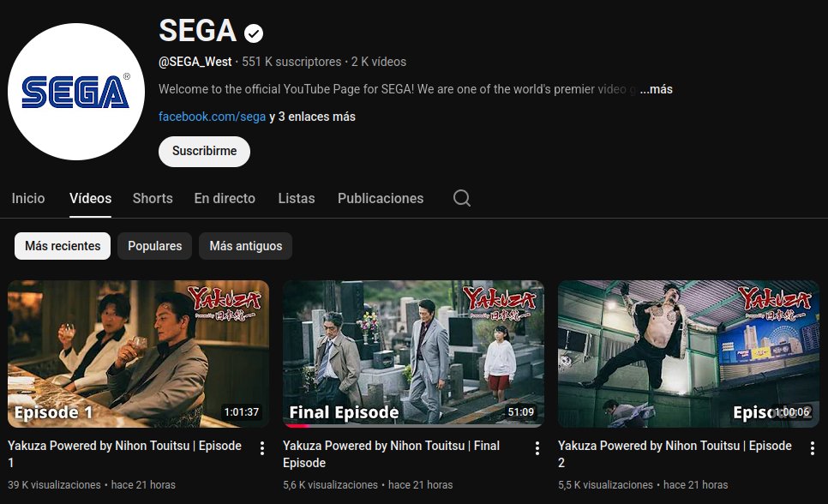Select the Más recientes filter chip
This screenshot has height=504, width=828.
[63, 246]
